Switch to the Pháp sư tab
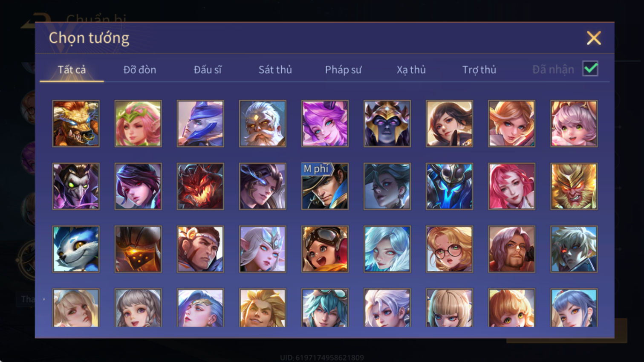The height and width of the screenshot is (362, 644). coord(343,70)
